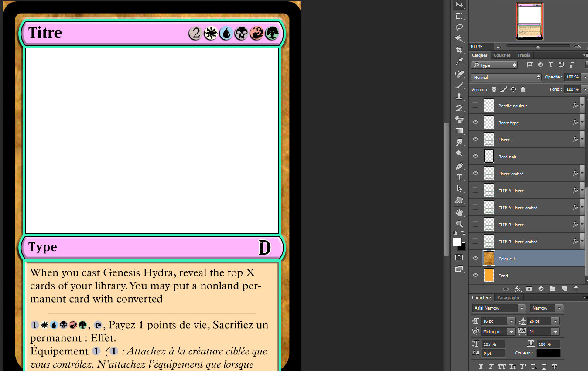Switch to the Paragraphe tab
The image size is (588, 371).
pyautogui.click(x=509, y=298)
